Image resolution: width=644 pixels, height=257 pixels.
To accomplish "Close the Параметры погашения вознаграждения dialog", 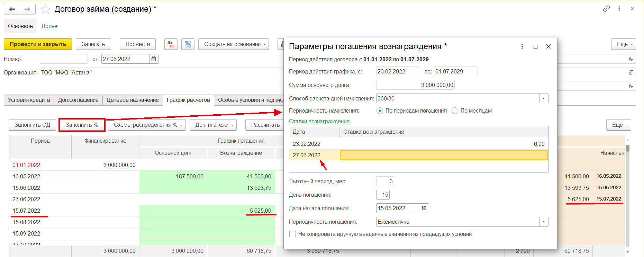I will [548, 46].
